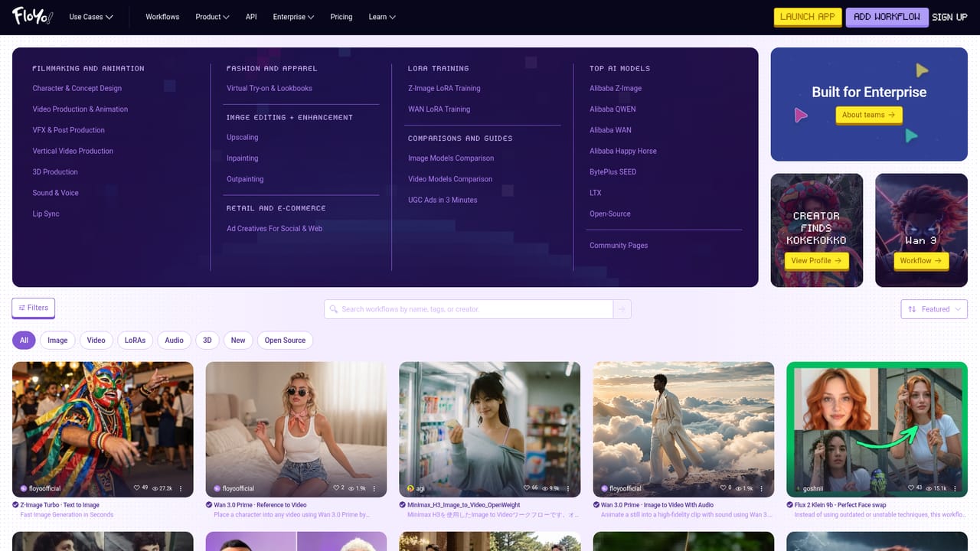Open the three-dot menu on Z-Image Turbo card

181,487
